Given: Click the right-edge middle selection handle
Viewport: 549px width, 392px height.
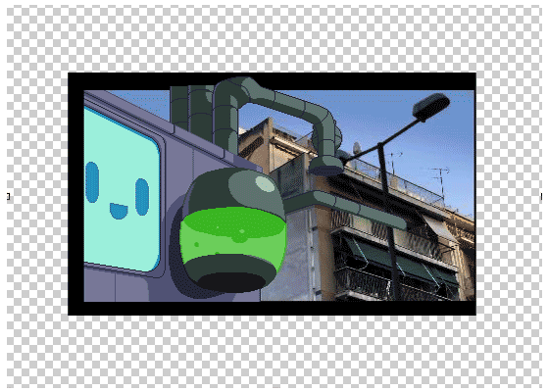Looking at the screenshot, I should coord(541,196).
